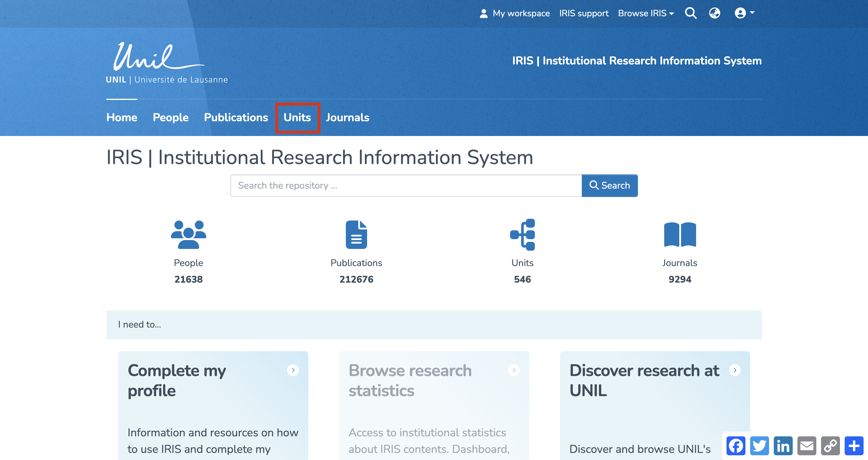
Task: Expand the Complete my profile card arrow
Action: 293,370
